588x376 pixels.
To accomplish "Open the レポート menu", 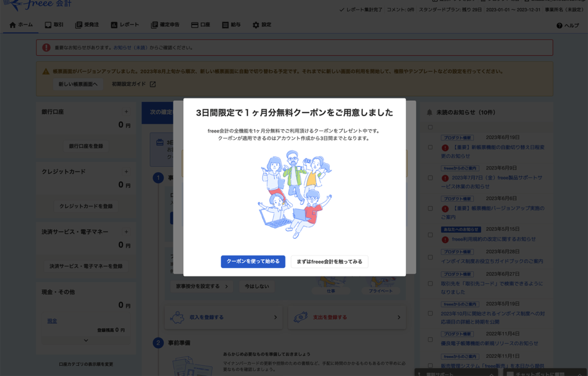I will pos(125,25).
